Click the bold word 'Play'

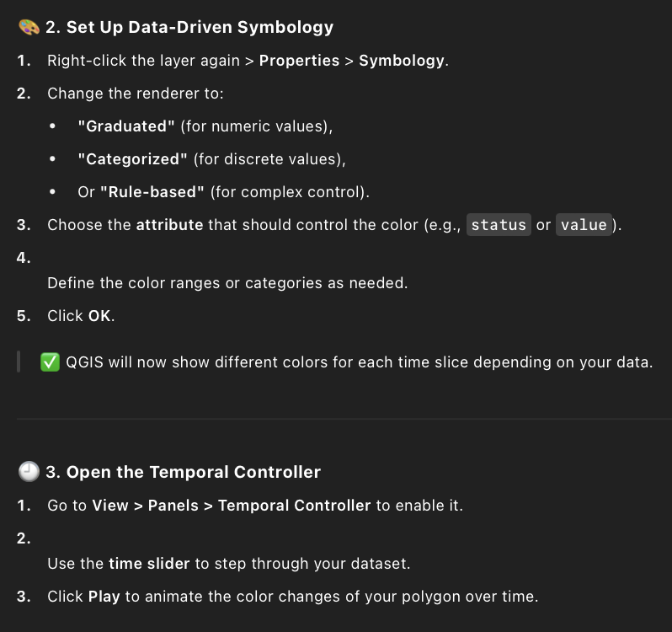(x=104, y=597)
